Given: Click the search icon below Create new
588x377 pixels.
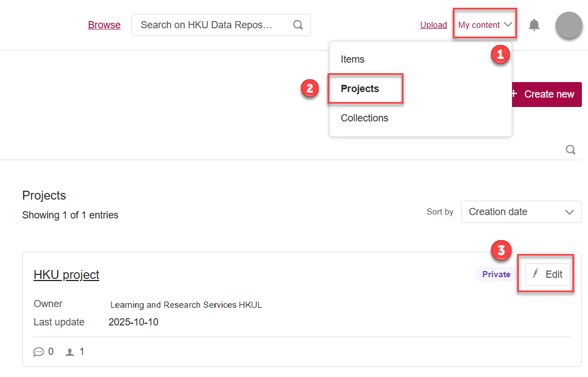Looking at the screenshot, I should click(570, 150).
